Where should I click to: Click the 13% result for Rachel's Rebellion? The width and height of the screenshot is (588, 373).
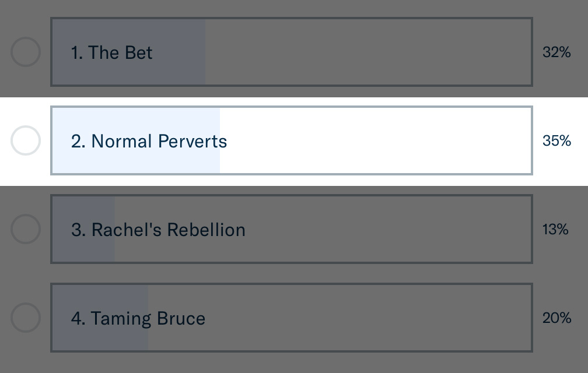click(x=555, y=230)
